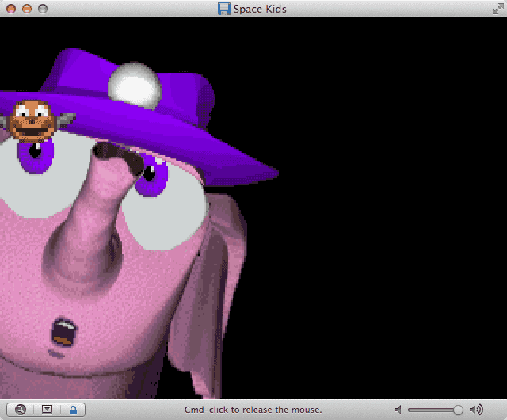
Task: Zoom the Space Kids window
Action: pyautogui.click(x=43, y=9)
